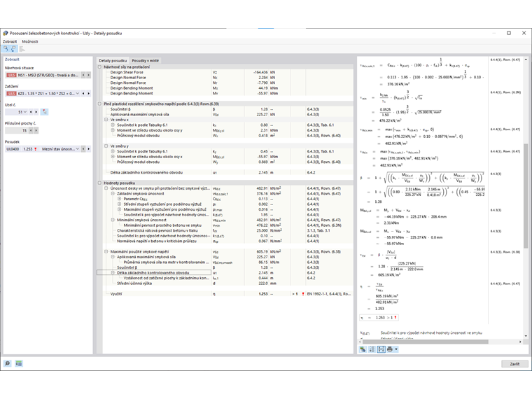The image size is (532, 399).
Task: Step to previous Posudek check
Action: click(83, 149)
